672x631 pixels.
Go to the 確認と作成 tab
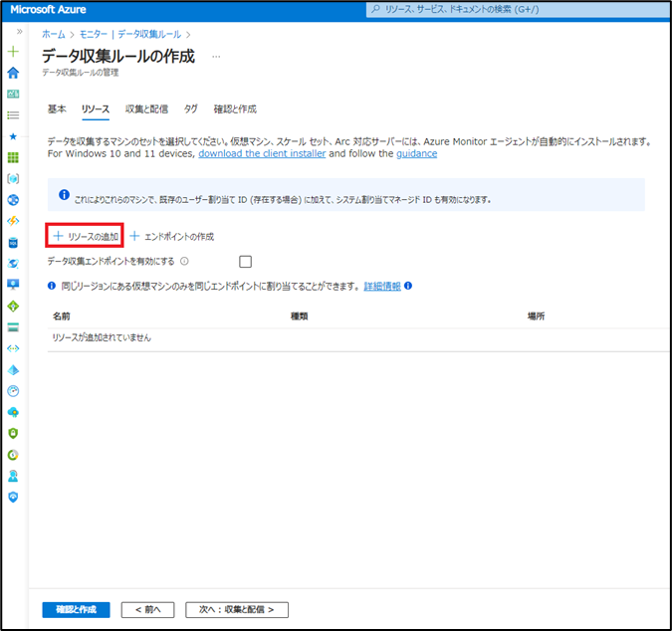point(235,109)
